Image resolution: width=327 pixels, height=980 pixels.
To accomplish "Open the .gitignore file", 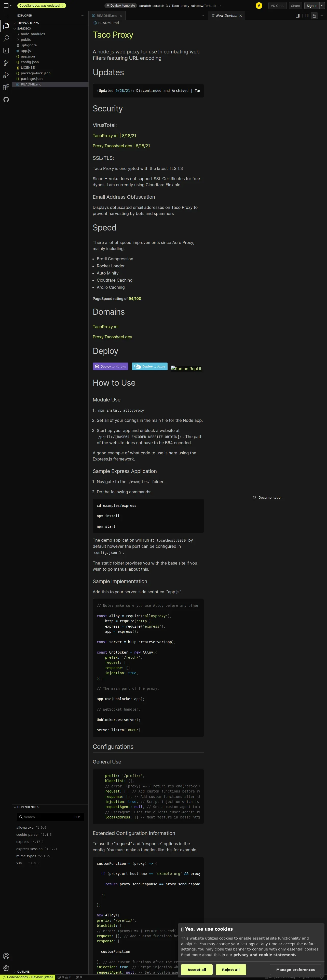I will [50, 45].
